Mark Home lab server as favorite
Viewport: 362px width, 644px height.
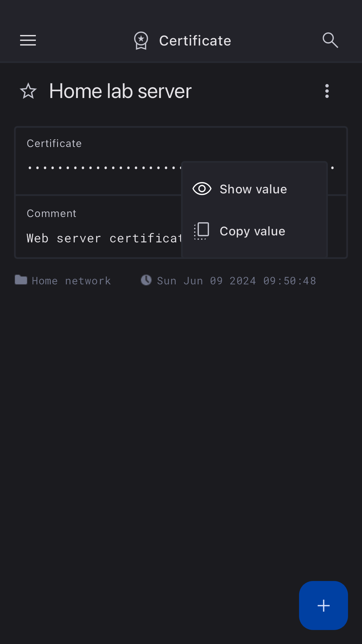click(28, 91)
